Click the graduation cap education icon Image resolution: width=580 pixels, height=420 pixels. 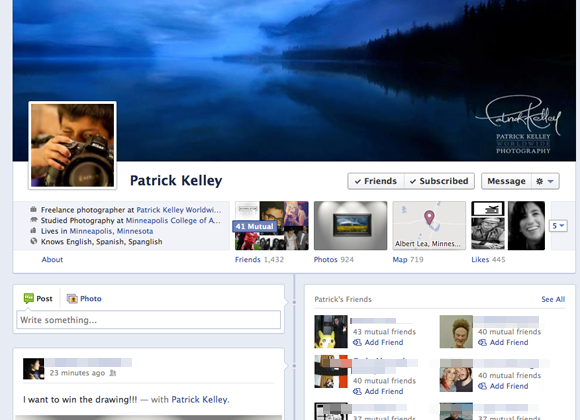point(33,220)
